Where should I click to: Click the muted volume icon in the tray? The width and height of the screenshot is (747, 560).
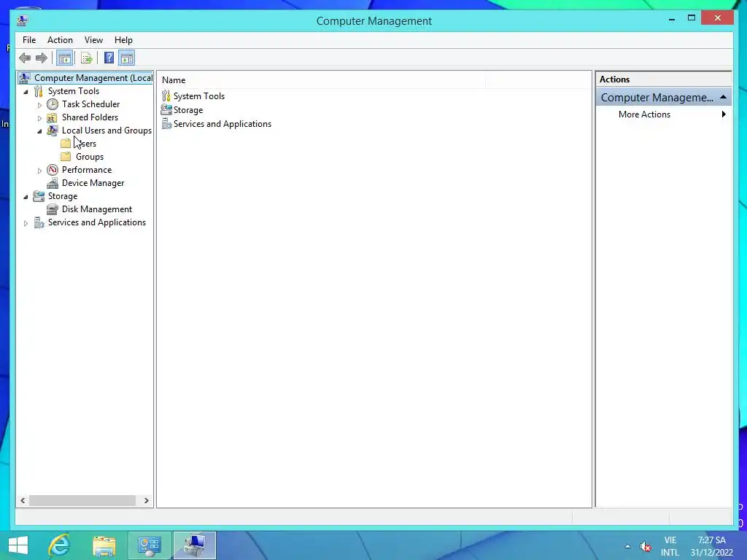tap(646, 547)
